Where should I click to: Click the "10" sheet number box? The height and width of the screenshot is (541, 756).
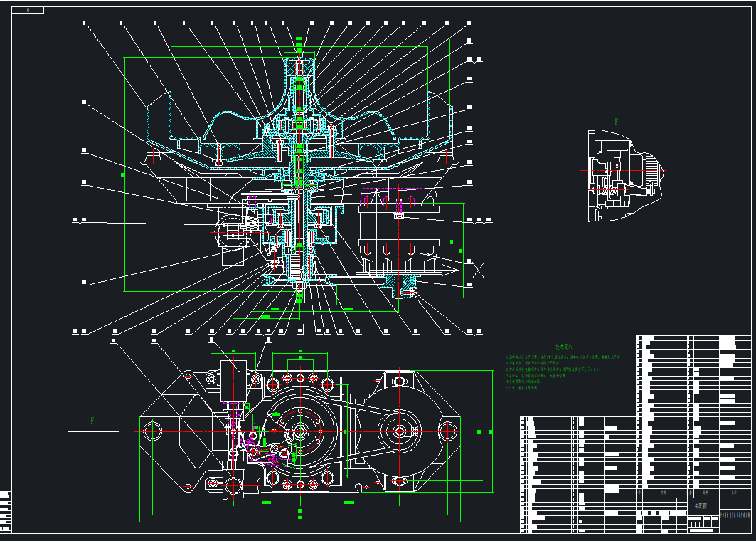[28, 10]
